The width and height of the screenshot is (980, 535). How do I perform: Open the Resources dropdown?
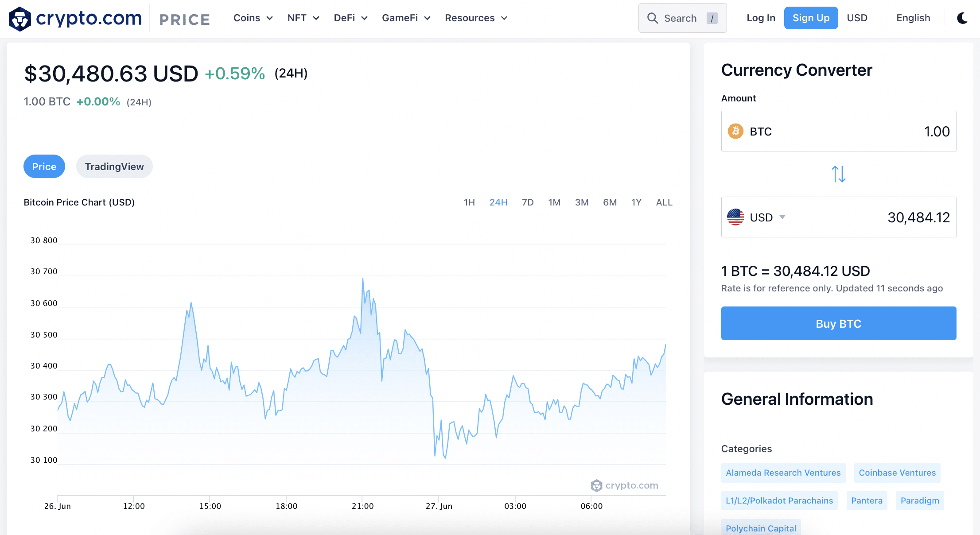click(x=476, y=18)
